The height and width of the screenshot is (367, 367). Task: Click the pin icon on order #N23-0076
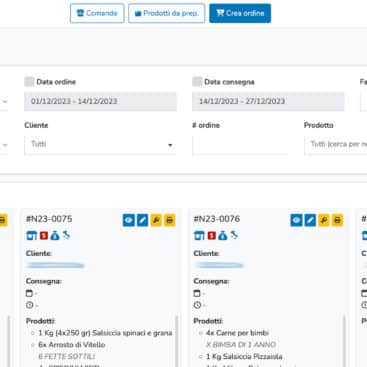[x=234, y=235]
